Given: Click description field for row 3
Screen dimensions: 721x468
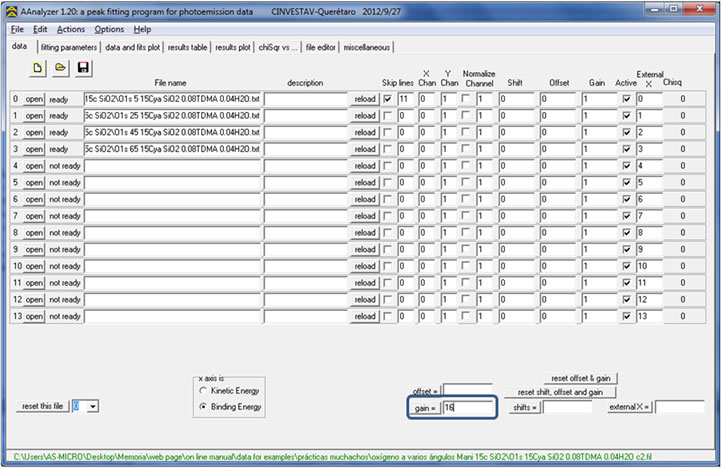Looking at the screenshot, I should coord(305,149).
